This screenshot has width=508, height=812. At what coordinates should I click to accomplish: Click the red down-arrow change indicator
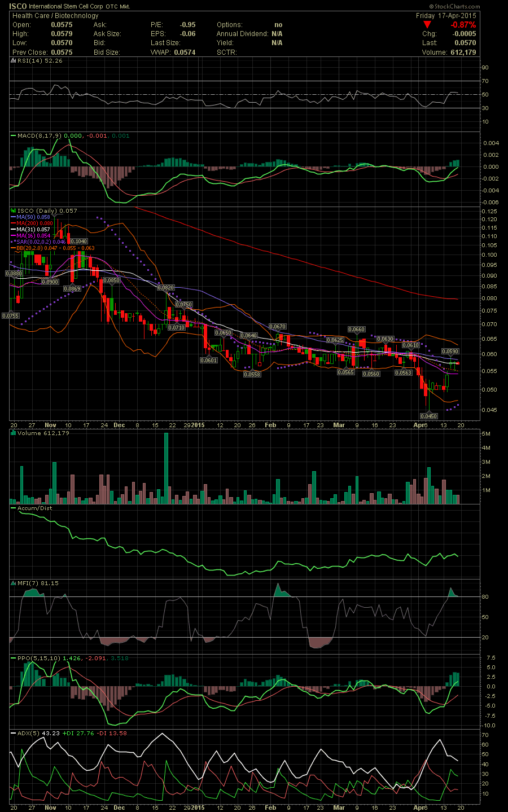(426, 25)
